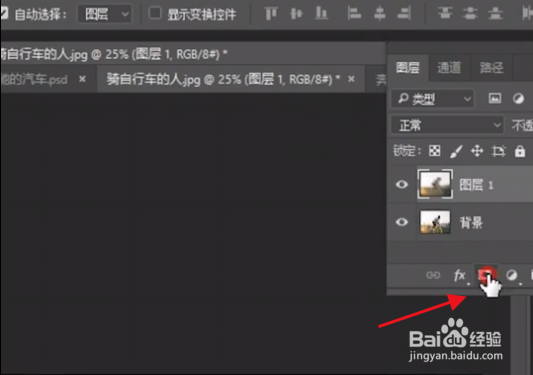Lock artboard nesting crop-style icon
The width and height of the screenshot is (533, 375).
pos(498,151)
